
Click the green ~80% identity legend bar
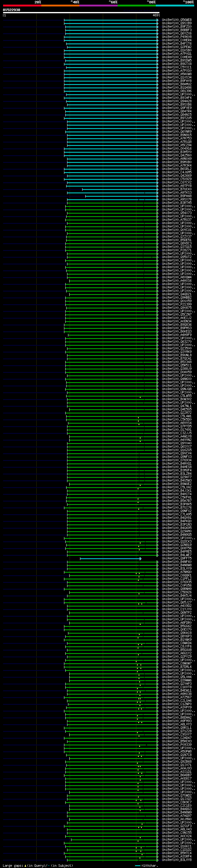[x=137, y=6]
